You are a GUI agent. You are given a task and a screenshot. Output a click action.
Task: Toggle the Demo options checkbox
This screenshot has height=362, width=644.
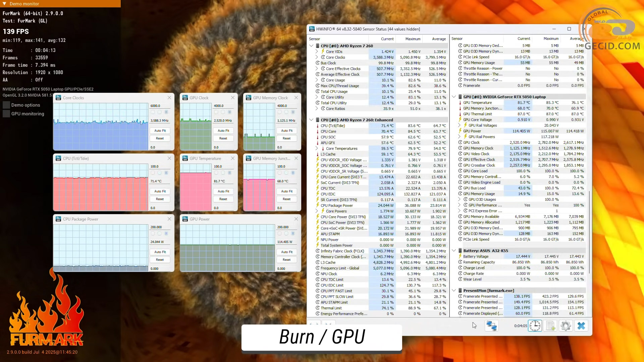6,105
